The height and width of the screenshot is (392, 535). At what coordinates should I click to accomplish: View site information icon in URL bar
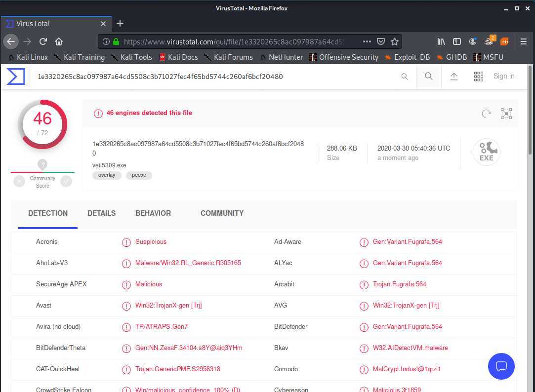pyautogui.click(x=106, y=41)
